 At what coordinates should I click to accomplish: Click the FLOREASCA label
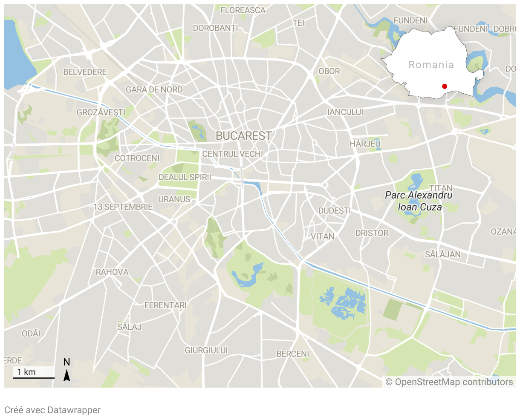point(243,10)
